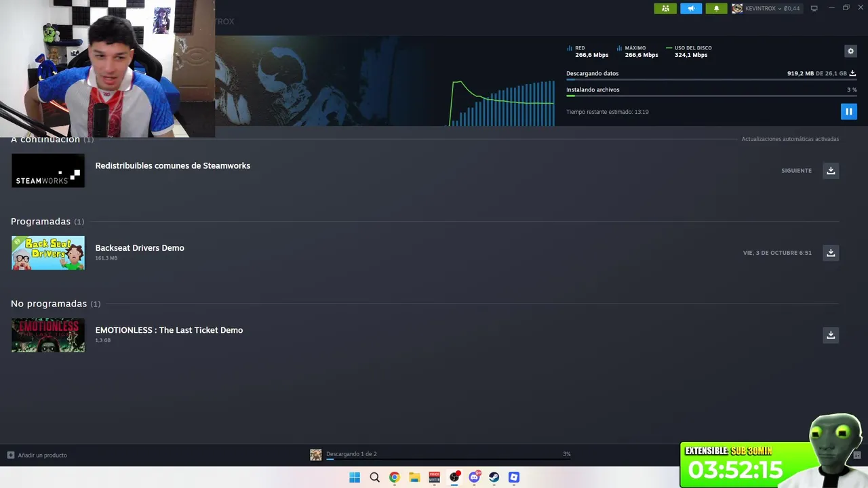Open File Explorer from the taskbar
Screen dimensions: 868x488
(x=414, y=477)
